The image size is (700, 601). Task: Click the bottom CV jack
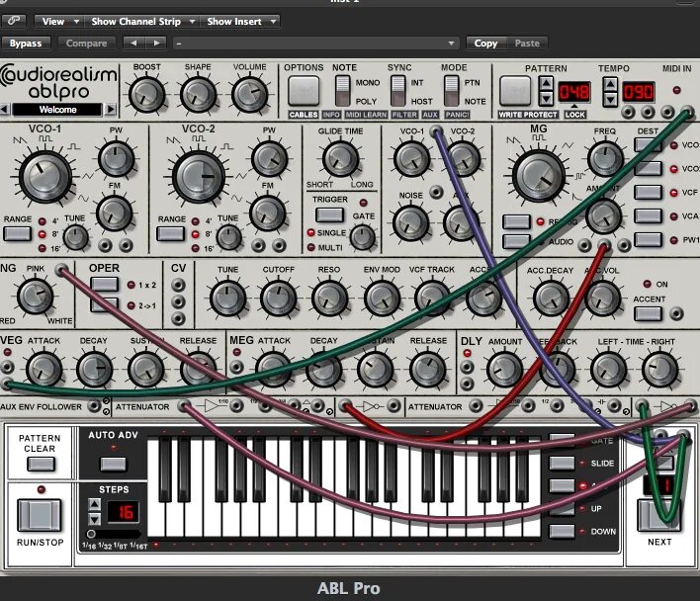[178, 318]
